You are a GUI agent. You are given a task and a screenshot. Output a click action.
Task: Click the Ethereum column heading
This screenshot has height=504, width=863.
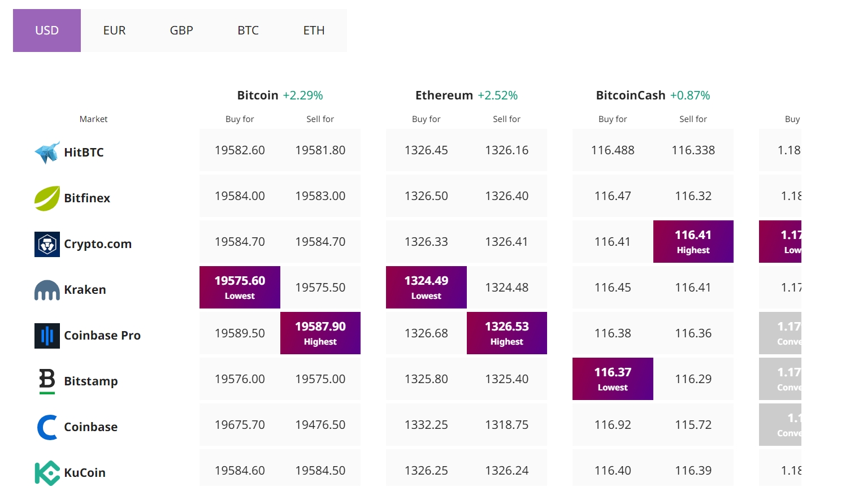(444, 95)
